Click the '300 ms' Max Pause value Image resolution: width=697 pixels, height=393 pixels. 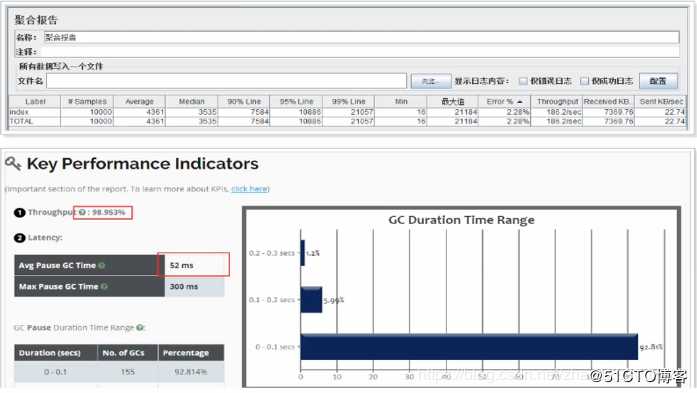(x=184, y=287)
